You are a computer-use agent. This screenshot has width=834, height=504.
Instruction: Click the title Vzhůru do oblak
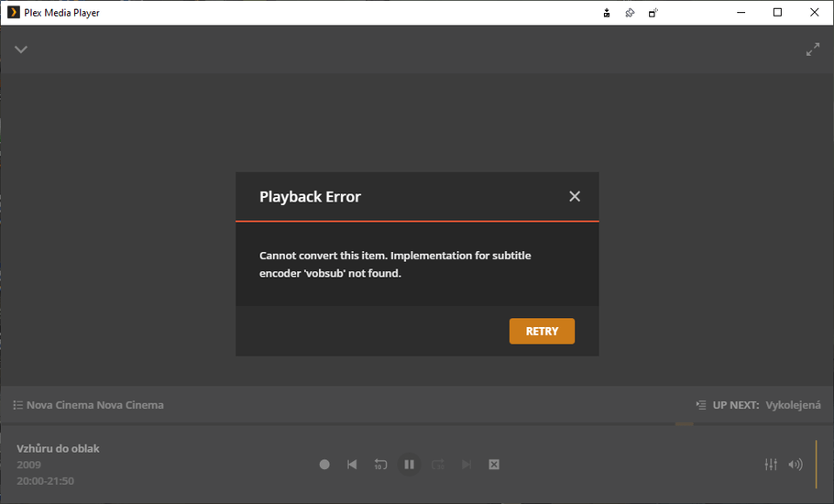[58, 449]
